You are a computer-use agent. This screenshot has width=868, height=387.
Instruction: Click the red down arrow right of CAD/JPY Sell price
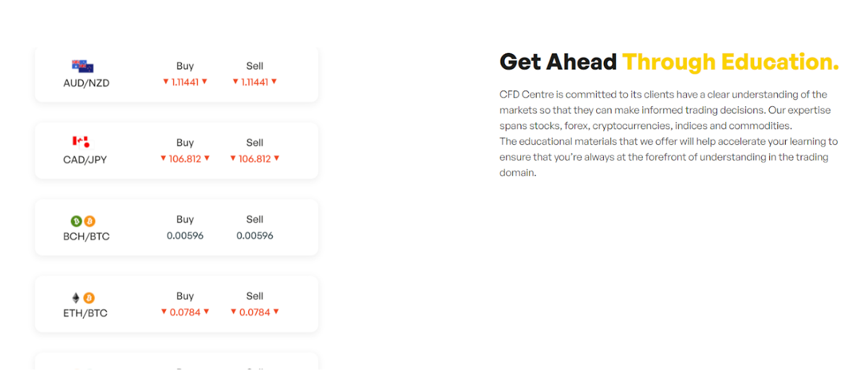point(276,159)
